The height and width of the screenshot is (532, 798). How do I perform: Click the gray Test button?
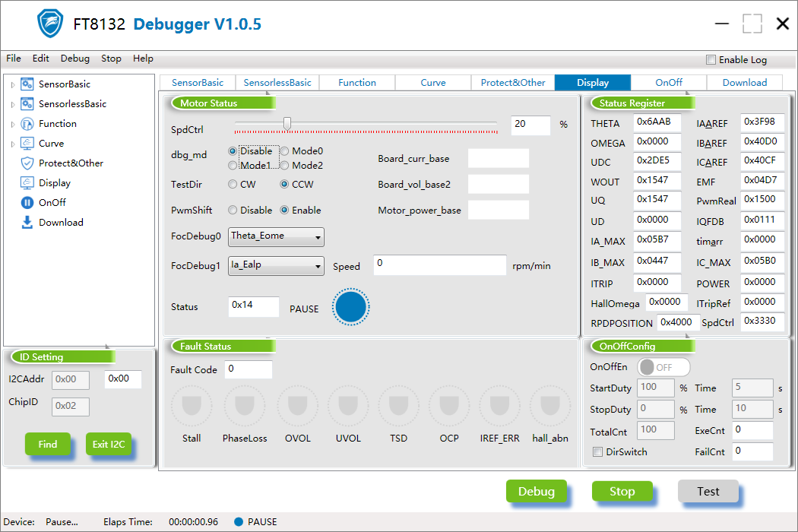[x=708, y=491]
